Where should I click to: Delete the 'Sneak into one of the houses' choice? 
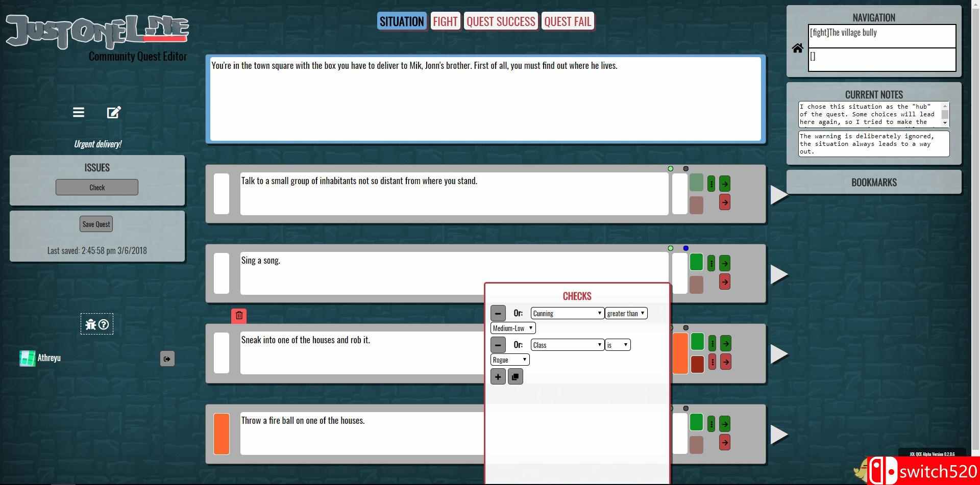click(239, 316)
